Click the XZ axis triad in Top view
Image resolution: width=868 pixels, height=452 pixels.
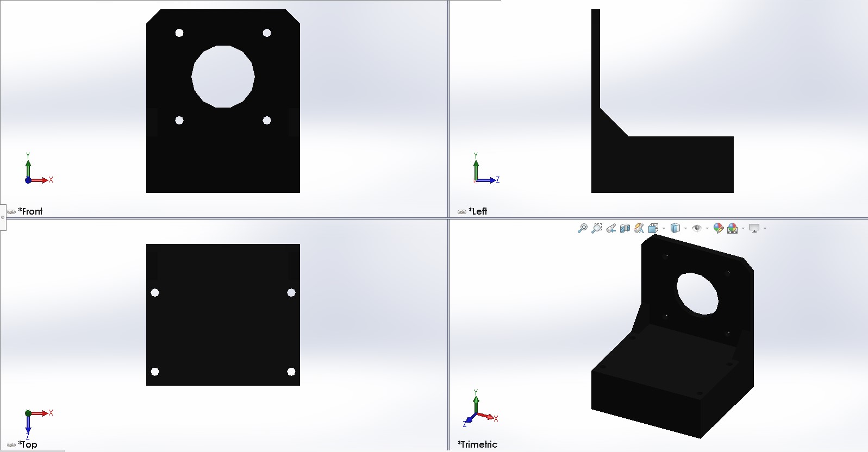pos(39,424)
